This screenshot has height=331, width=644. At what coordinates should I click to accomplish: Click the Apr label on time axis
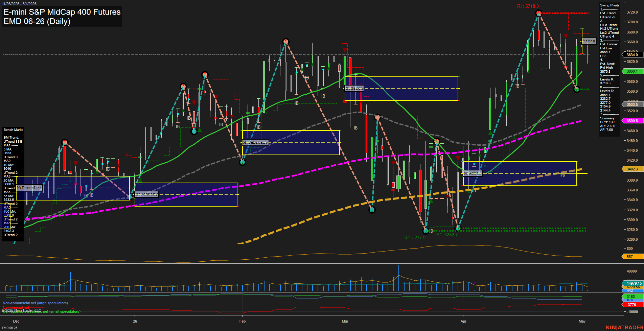pos(463,321)
